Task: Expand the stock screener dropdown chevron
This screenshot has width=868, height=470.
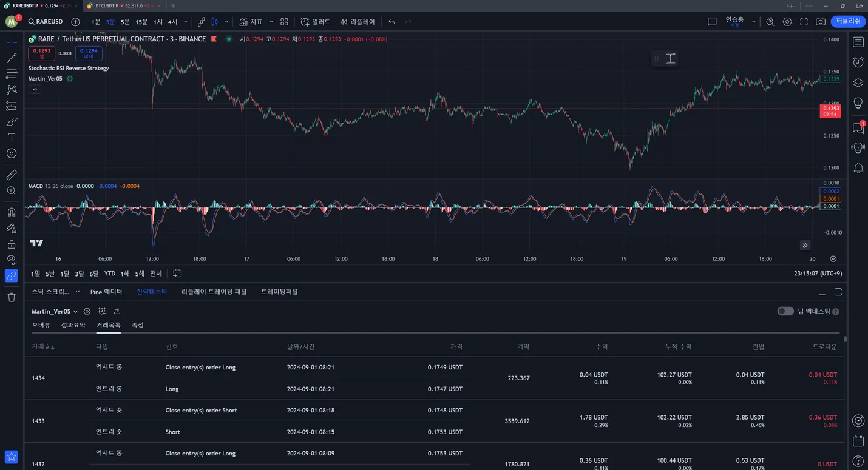Action: pos(78,292)
